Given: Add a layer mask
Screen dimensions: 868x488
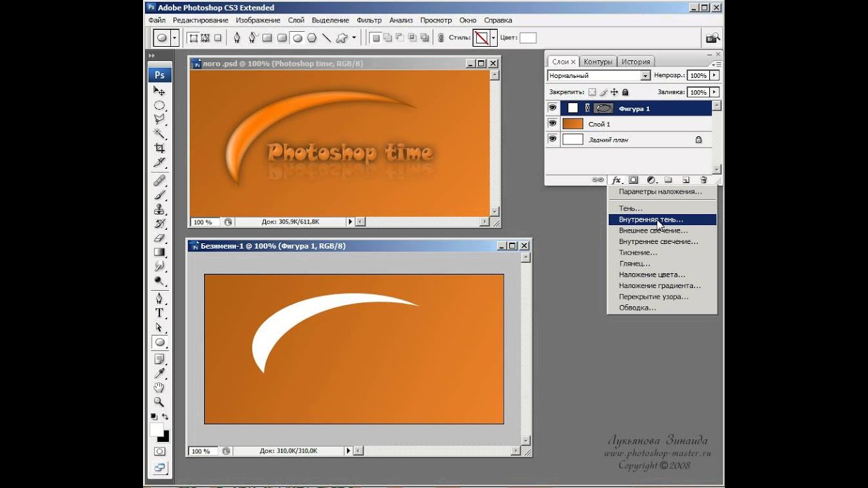Looking at the screenshot, I should tap(633, 180).
